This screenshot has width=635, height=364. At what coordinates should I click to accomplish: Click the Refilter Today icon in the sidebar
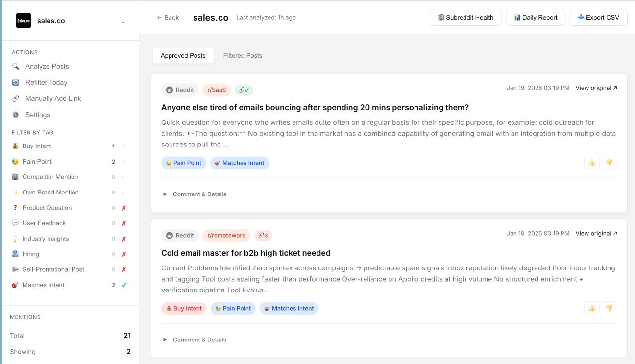point(15,82)
